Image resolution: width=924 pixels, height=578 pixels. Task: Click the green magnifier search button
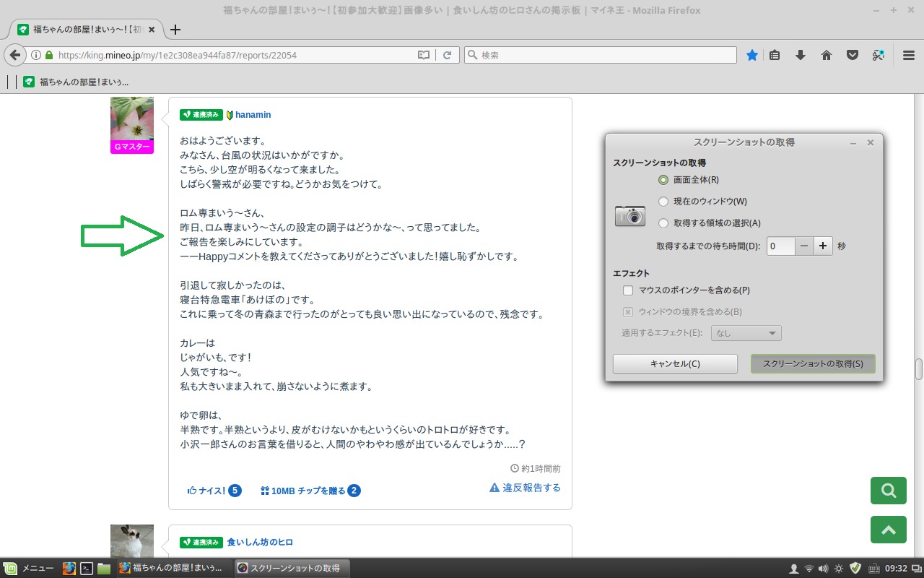(x=888, y=491)
